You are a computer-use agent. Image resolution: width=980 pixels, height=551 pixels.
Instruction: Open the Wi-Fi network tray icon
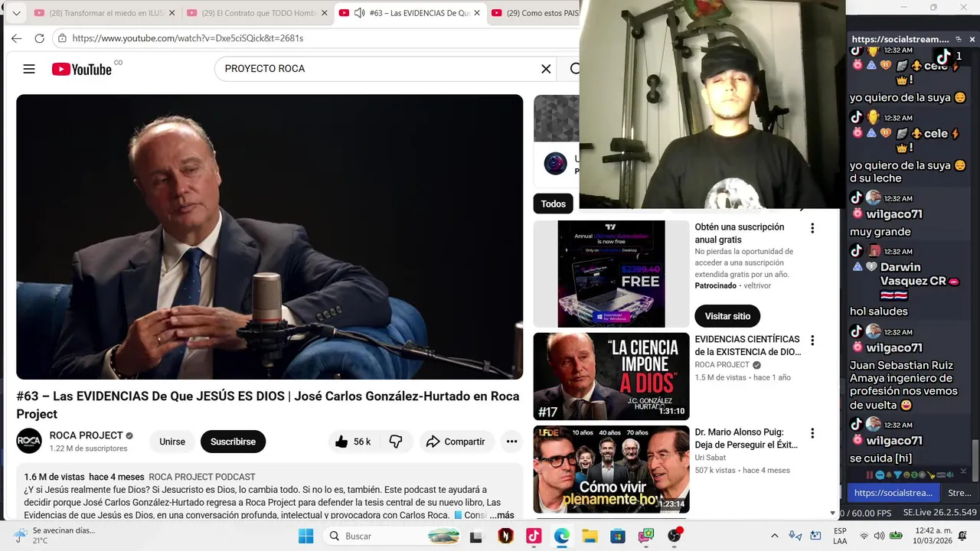pyautogui.click(x=864, y=536)
